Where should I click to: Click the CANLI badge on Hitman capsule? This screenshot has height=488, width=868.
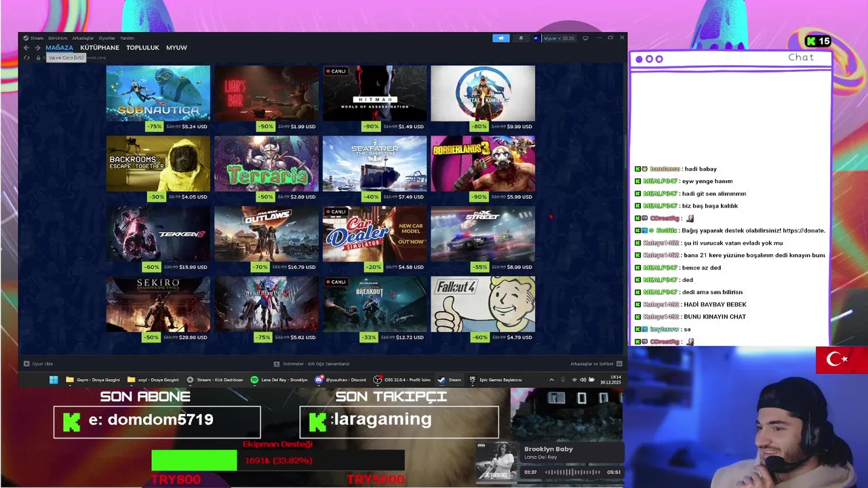pos(336,71)
